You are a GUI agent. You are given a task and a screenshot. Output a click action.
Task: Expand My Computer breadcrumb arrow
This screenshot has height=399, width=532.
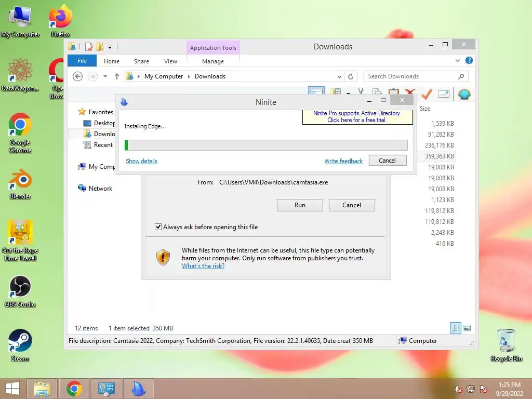click(189, 77)
